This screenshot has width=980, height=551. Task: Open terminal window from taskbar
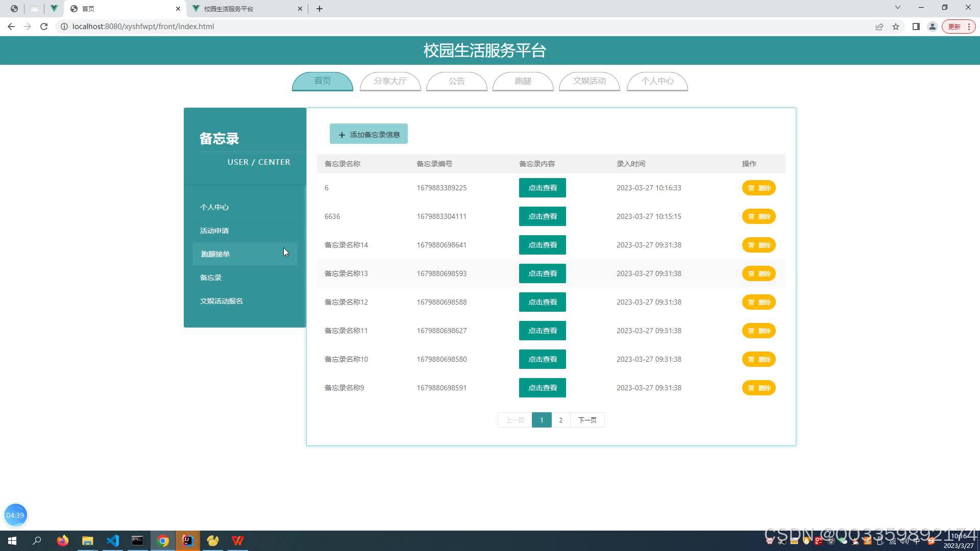point(138,541)
